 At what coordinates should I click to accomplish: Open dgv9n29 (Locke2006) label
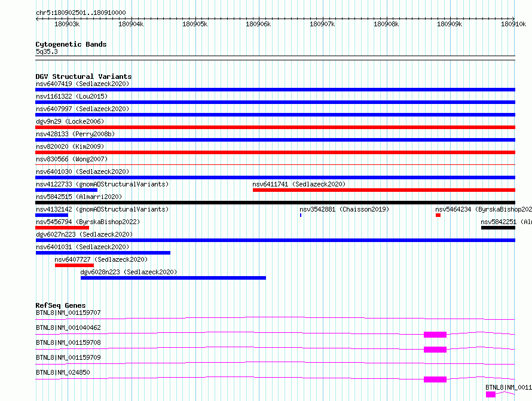70,121
